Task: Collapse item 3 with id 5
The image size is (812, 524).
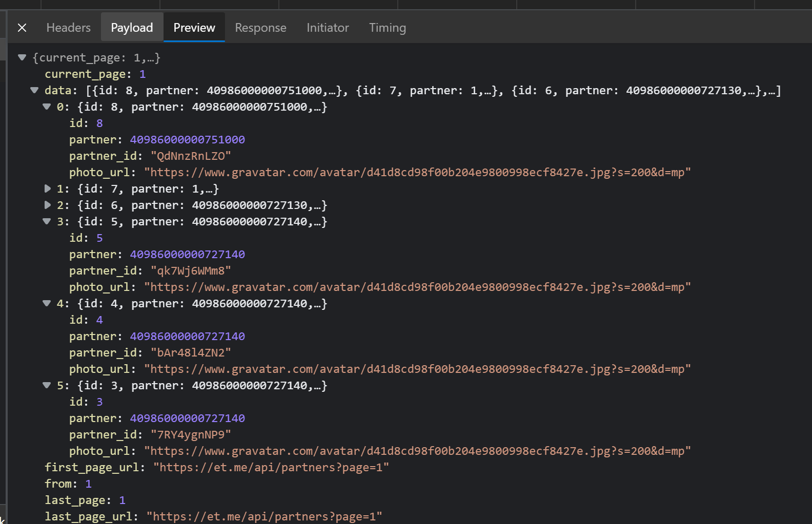Action: (x=47, y=221)
